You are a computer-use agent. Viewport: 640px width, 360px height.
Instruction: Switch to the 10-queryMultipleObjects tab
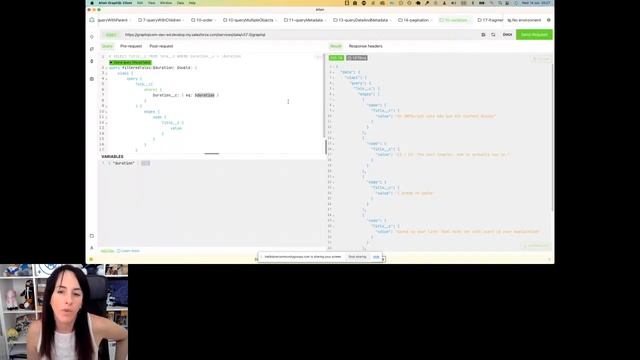click(x=250, y=20)
